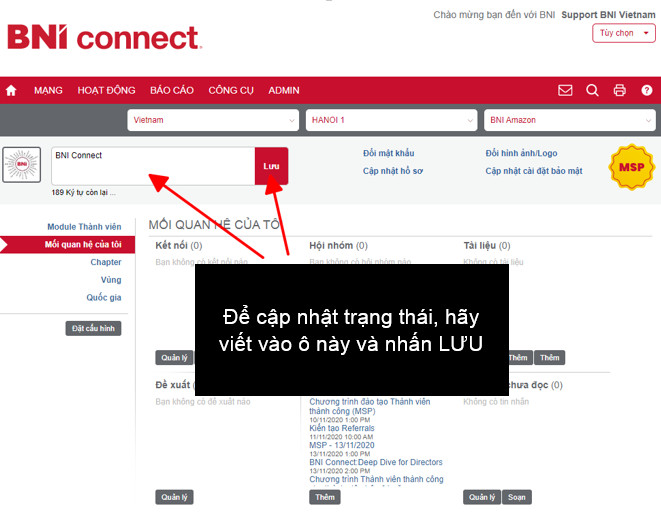Open BNI Connect Deep Dive for Directors link
The height and width of the screenshot is (516, 661).
coord(376,462)
